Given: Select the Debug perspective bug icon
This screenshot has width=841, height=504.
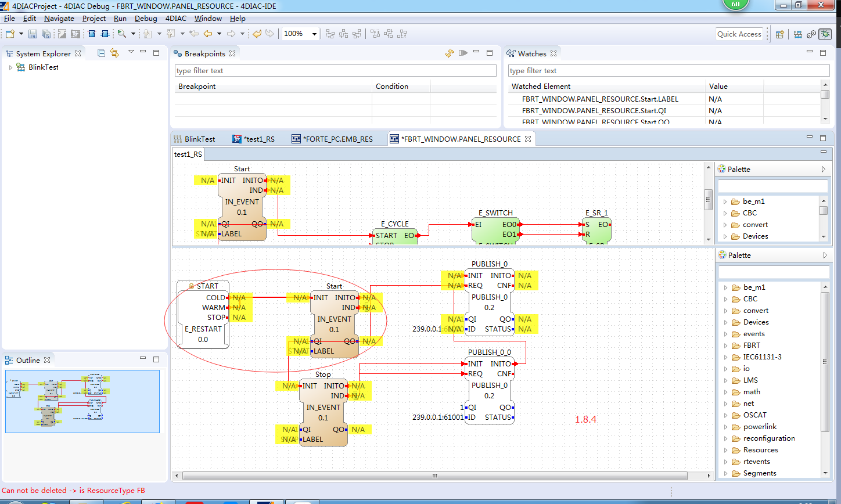Looking at the screenshot, I should click(825, 34).
